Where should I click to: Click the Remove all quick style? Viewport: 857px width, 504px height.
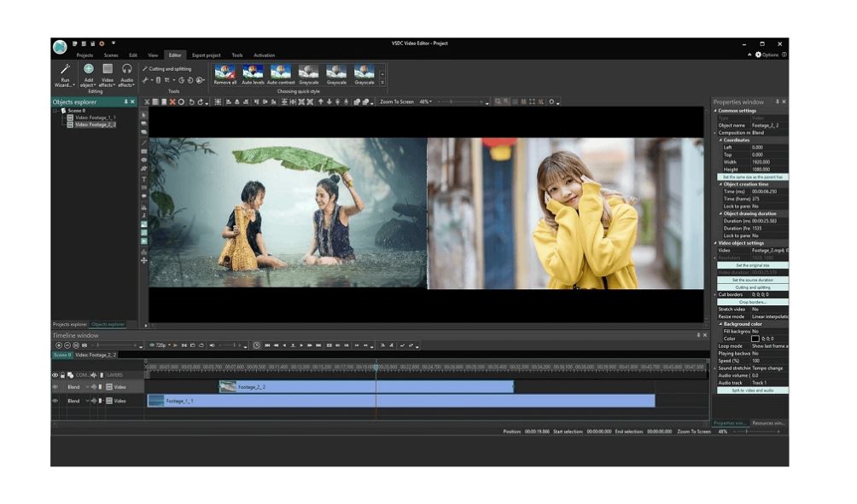click(224, 72)
